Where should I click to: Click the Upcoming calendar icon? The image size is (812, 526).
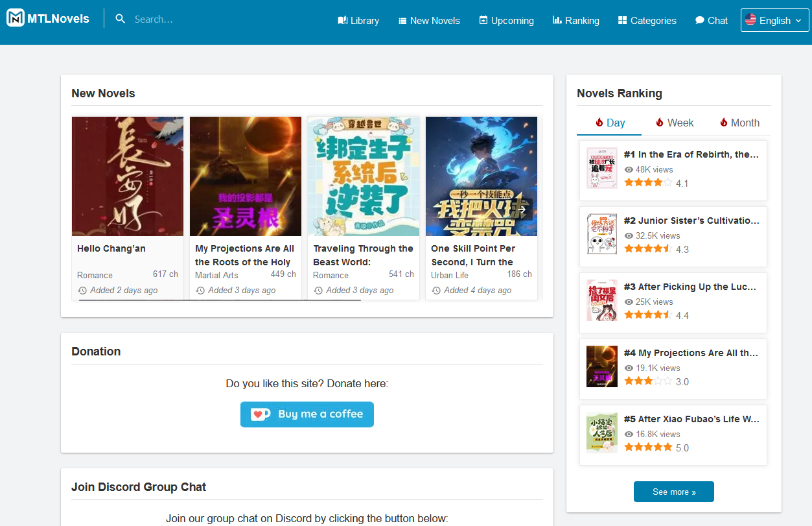[x=482, y=20]
